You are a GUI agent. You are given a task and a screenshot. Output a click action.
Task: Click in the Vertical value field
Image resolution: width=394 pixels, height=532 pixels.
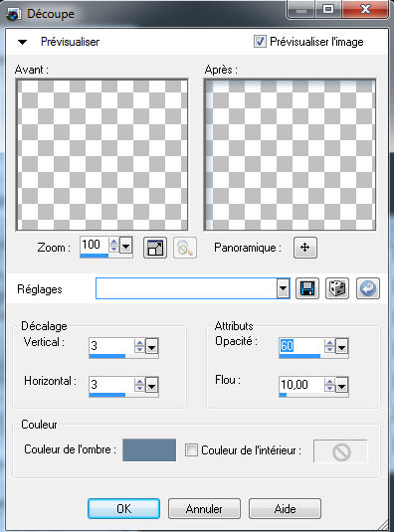[111, 346]
